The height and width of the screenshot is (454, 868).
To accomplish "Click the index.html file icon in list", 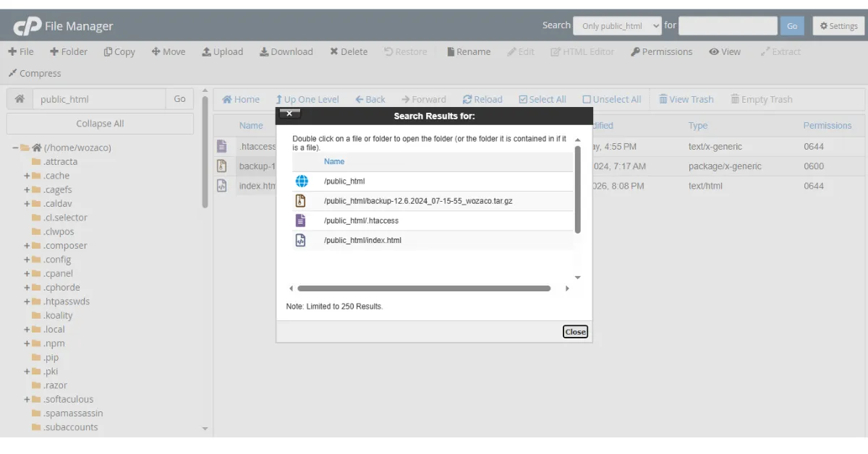I will coord(222,186).
